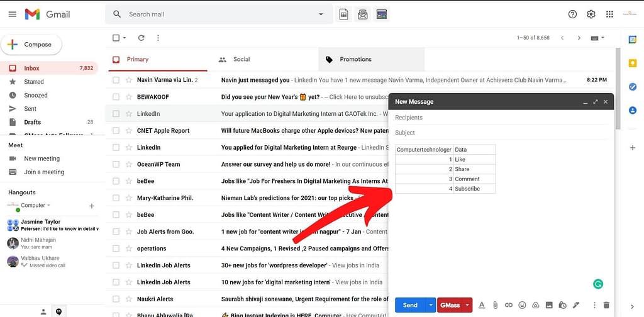The image size is (644, 317).
Task: Open GMass settings arrow
Action: 467,305
